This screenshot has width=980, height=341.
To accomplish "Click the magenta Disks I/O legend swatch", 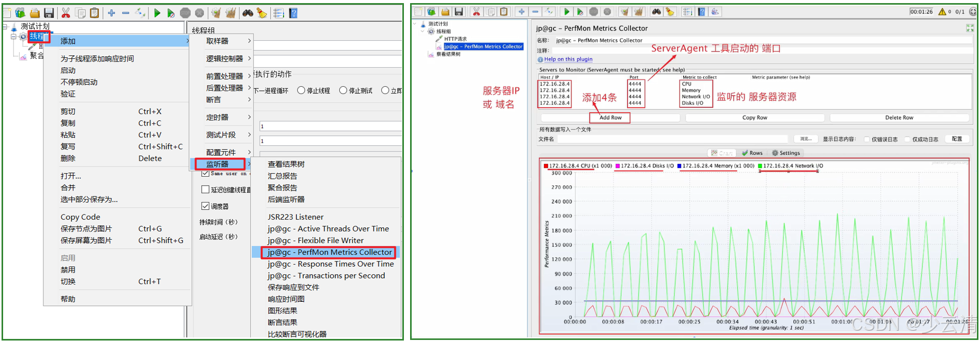I will [617, 166].
